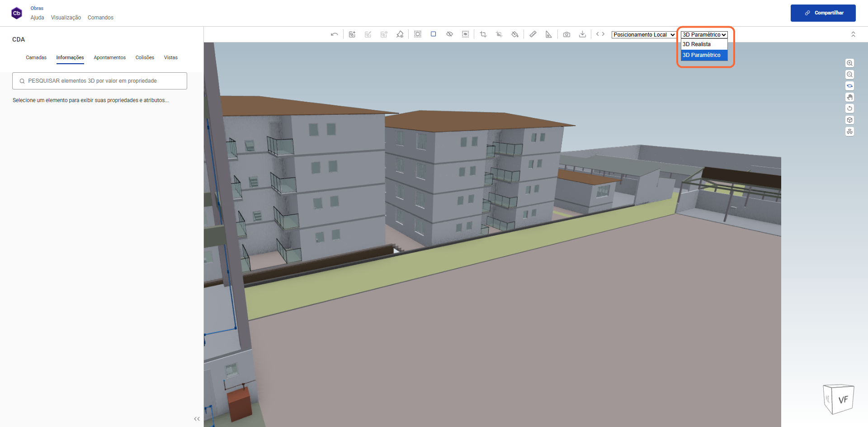This screenshot has height=427, width=868.
Task: Select the ruler measure tool
Action: 533,34
